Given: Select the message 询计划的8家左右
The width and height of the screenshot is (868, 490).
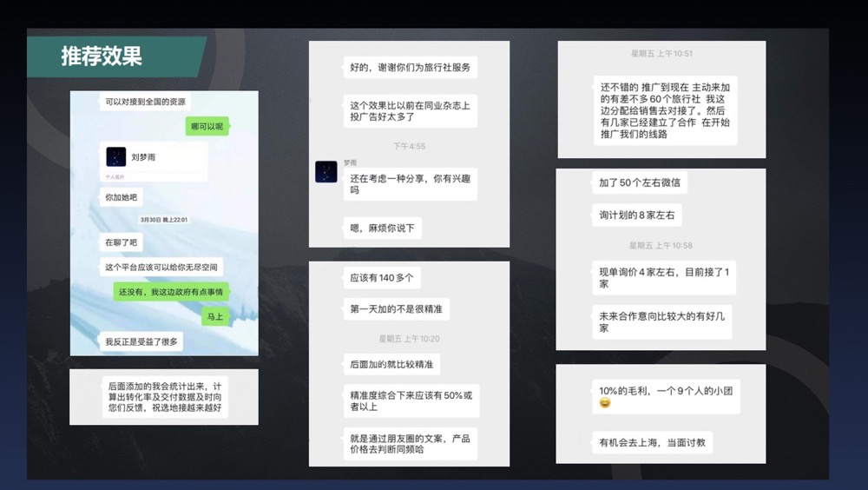Looking at the screenshot, I should pyautogui.click(x=637, y=215).
